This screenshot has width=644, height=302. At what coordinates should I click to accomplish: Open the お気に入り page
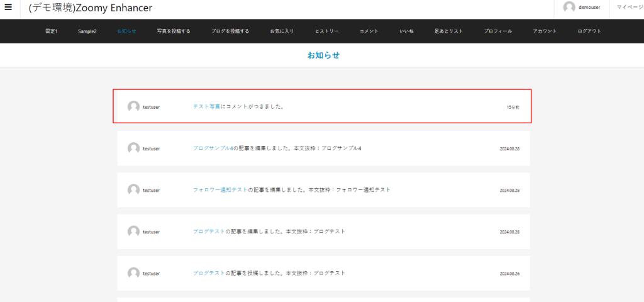point(282,31)
